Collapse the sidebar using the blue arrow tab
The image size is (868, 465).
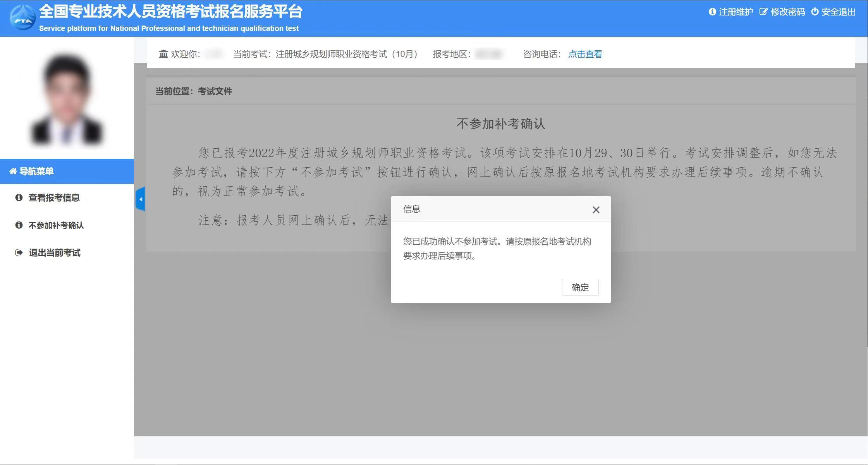click(141, 199)
